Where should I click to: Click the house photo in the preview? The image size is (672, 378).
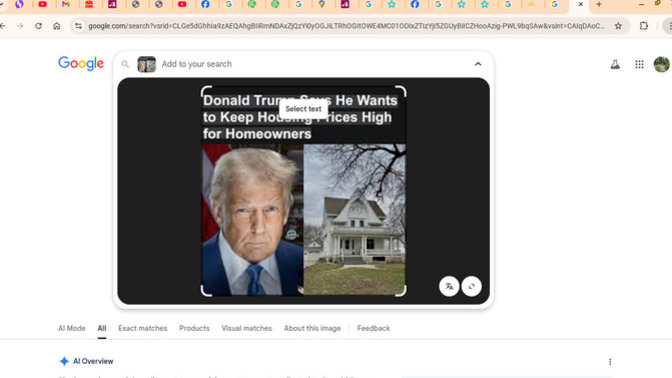[354, 219]
